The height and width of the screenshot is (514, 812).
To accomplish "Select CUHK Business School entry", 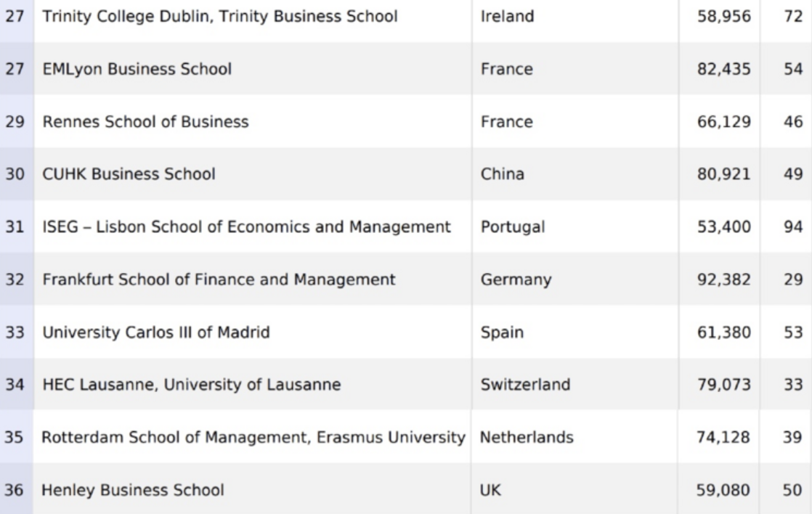I will [129, 174].
